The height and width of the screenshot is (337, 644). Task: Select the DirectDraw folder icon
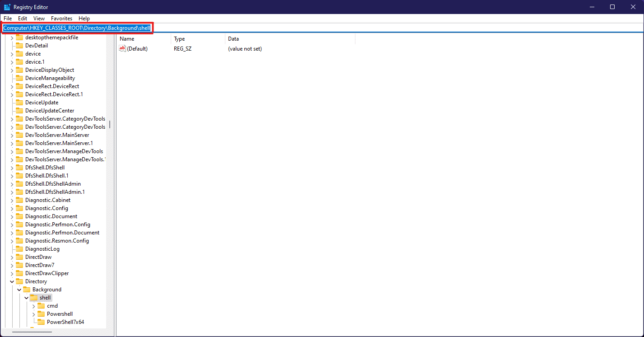click(x=20, y=257)
